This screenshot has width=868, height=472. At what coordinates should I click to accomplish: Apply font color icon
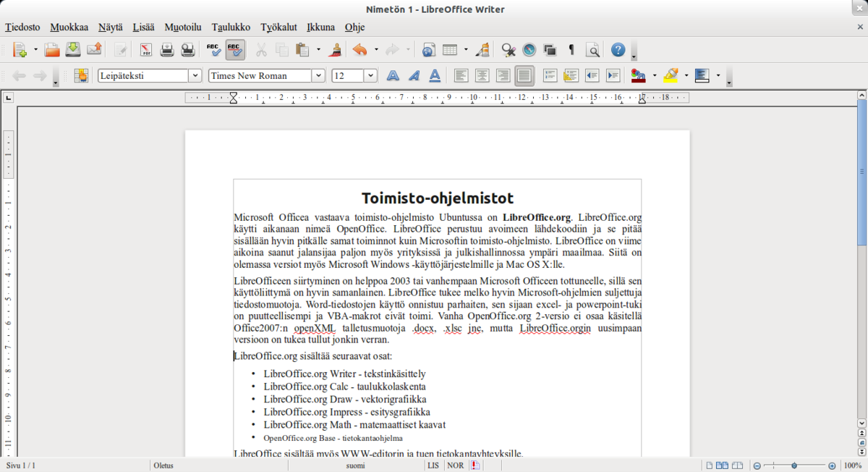638,75
